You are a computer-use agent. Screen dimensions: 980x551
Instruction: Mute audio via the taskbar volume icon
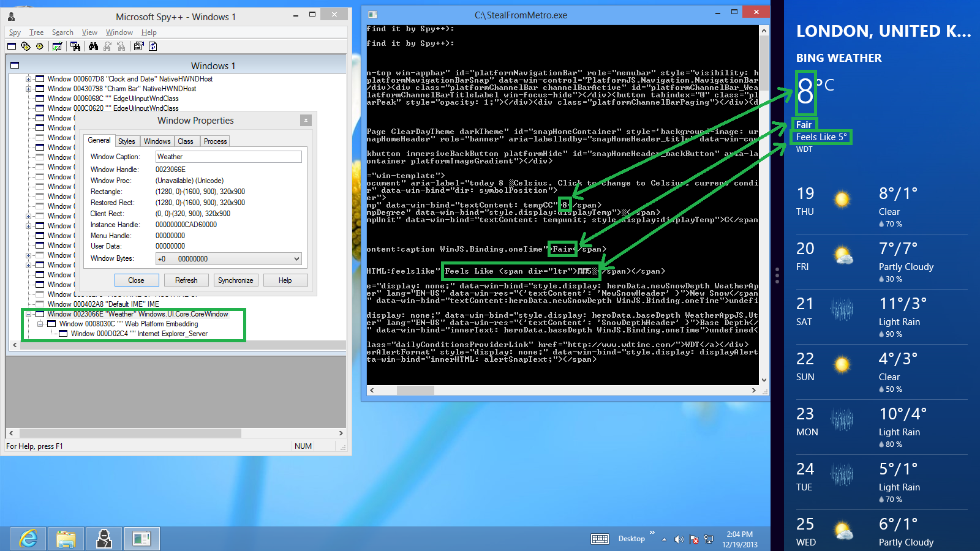(679, 539)
